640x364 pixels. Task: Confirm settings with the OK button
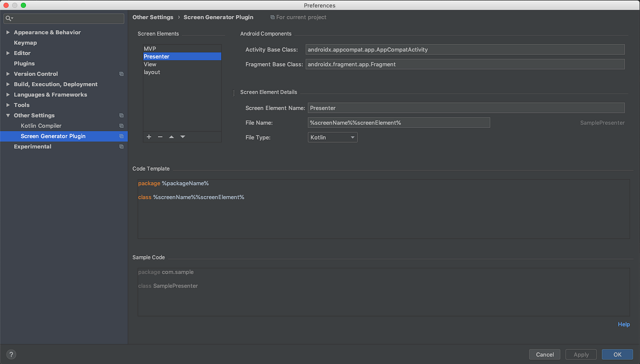click(617, 354)
